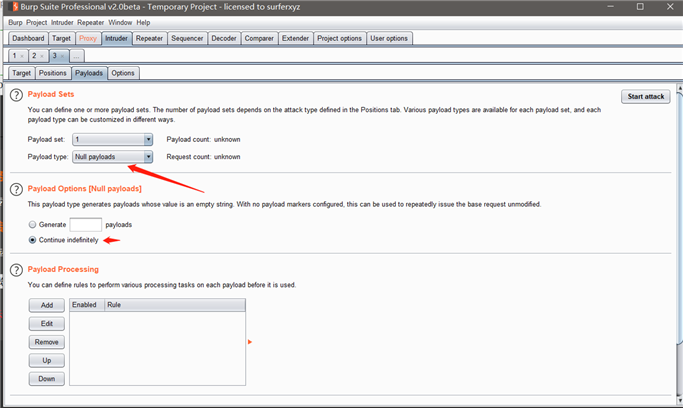Open the Window menu

120,23
